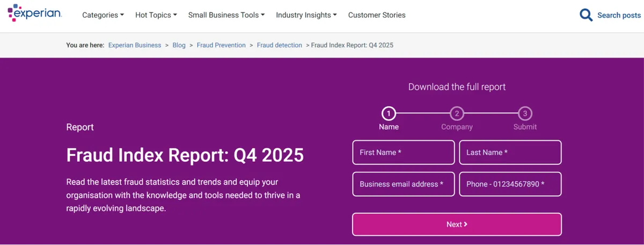The image size is (644, 245).
Task: Open the Categories dropdown menu
Action: (x=103, y=15)
